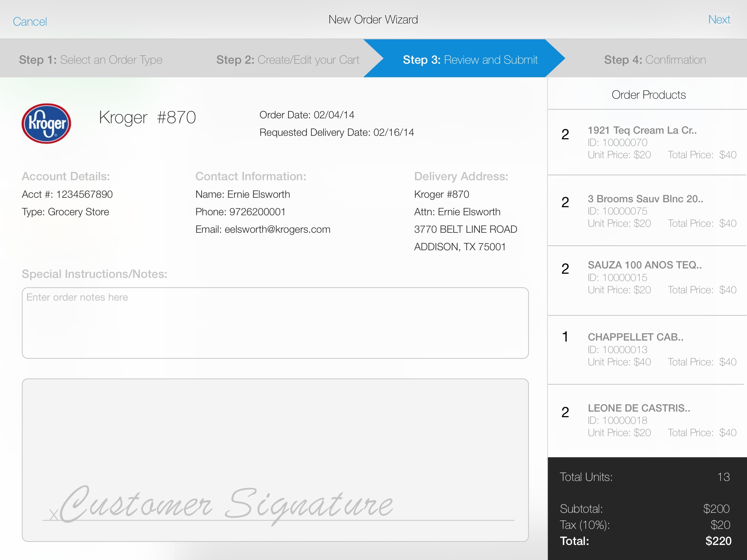Click the Cancel link

point(30,22)
